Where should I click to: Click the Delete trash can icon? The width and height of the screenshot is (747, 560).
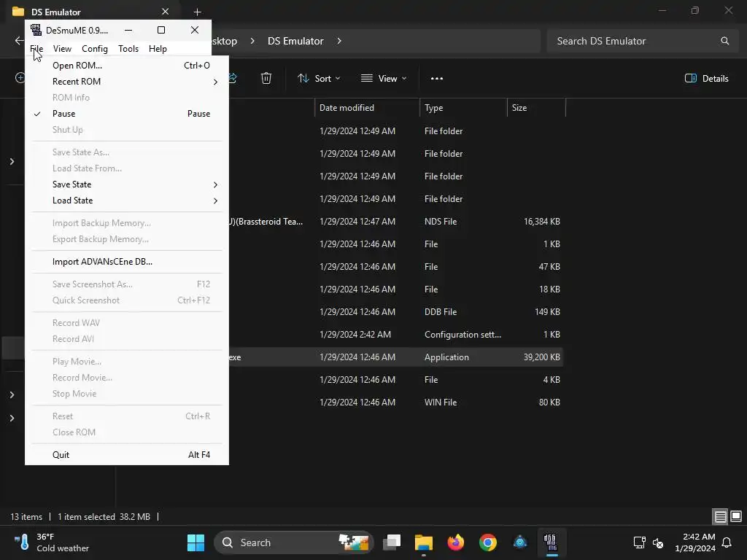pos(266,78)
